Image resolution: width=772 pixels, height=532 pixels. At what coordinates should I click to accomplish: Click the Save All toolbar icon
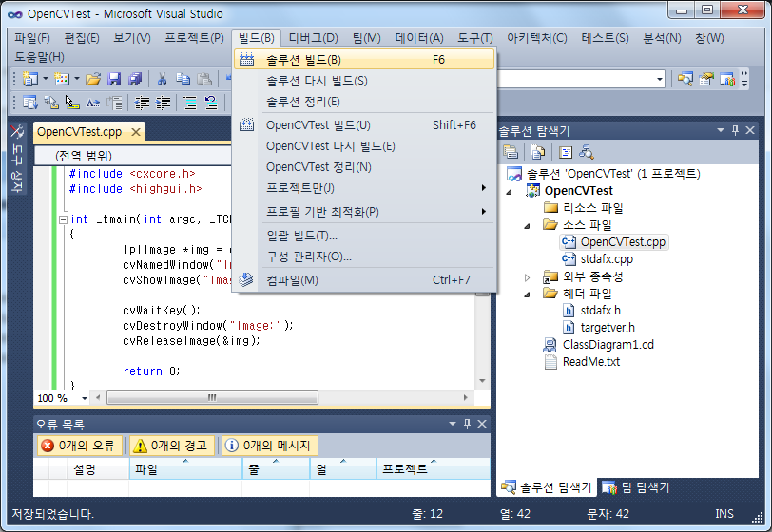pyautogui.click(x=135, y=79)
